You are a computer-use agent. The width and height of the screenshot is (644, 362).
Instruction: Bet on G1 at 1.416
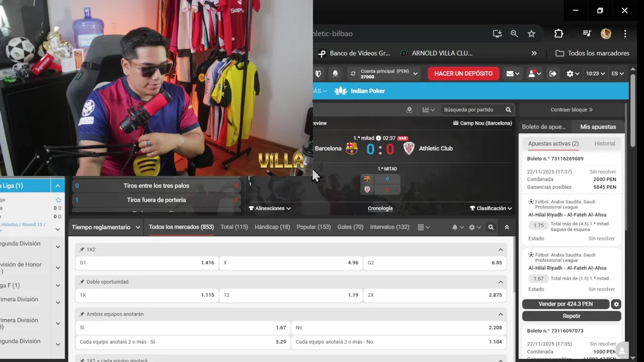pos(147,263)
